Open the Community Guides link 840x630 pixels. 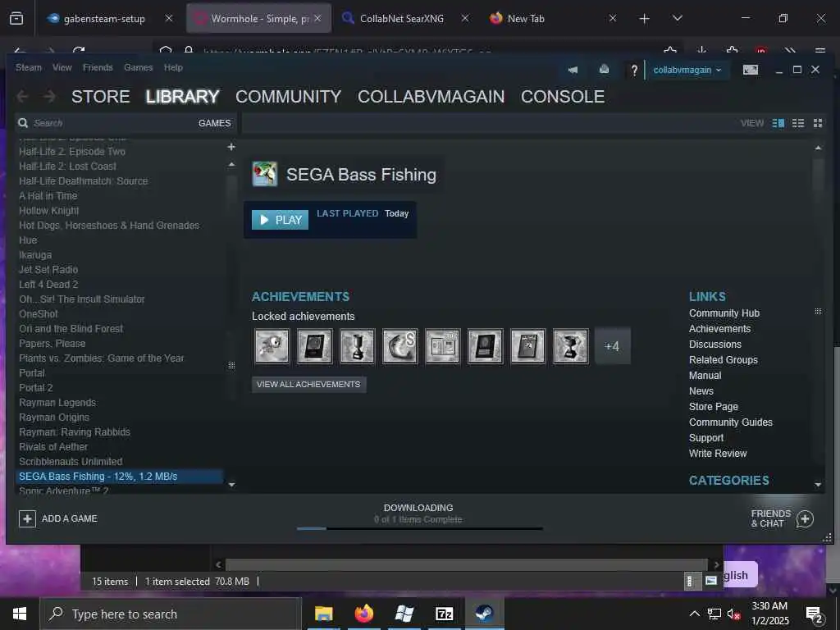point(731,422)
